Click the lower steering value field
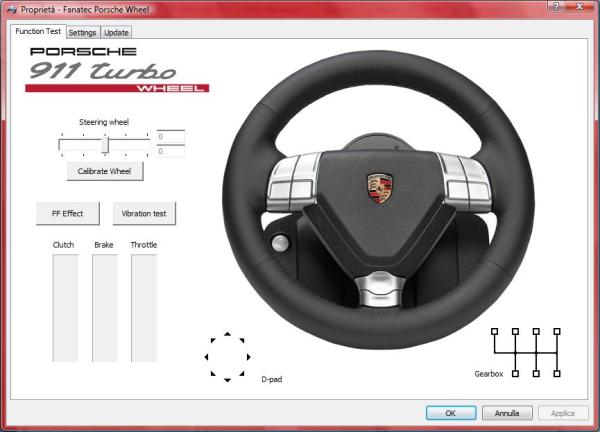The height and width of the screenshot is (432, 600). coord(171,151)
